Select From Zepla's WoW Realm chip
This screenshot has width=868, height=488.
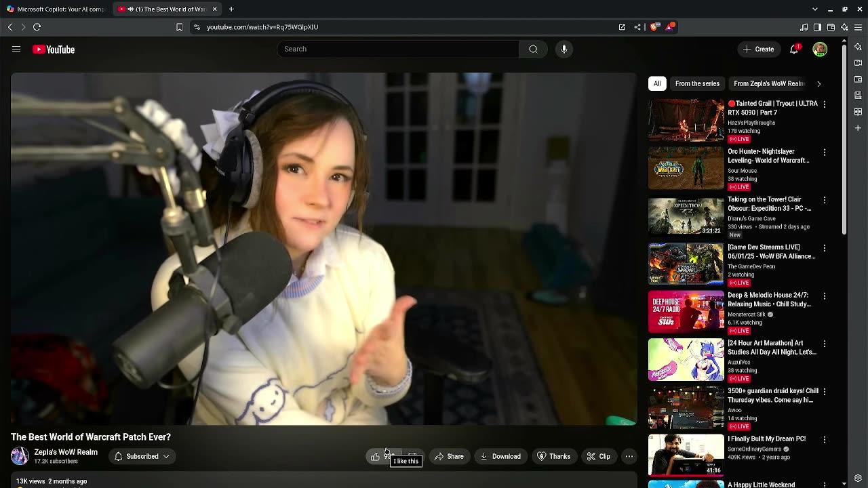click(x=769, y=83)
